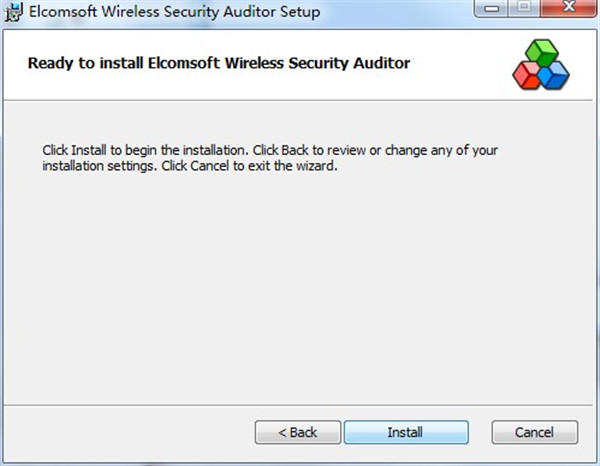The height and width of the screenshot is (466, 600).
Task: Click the greyed-out maximize button
Action: click(x=524, y=8)
